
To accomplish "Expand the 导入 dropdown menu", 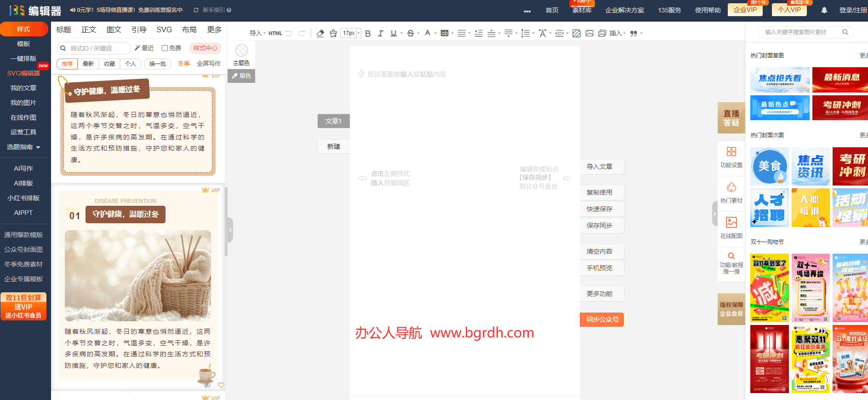I will [x=257, y=33].
